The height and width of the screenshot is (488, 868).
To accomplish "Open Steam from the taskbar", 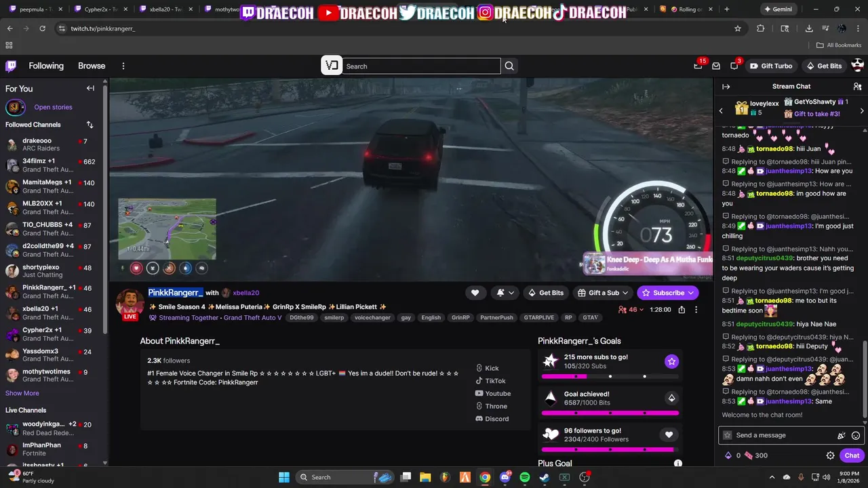I will (544, 477).
